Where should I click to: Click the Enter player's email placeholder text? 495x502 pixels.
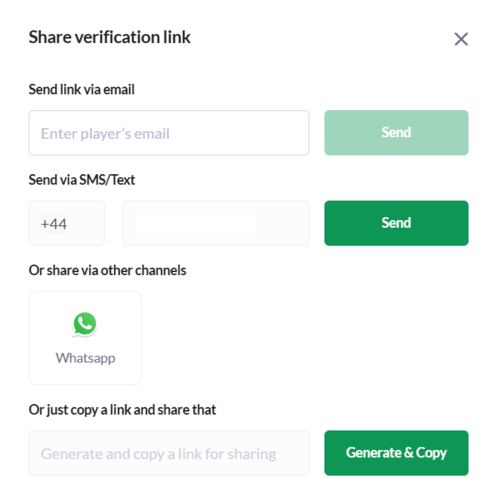105,134
